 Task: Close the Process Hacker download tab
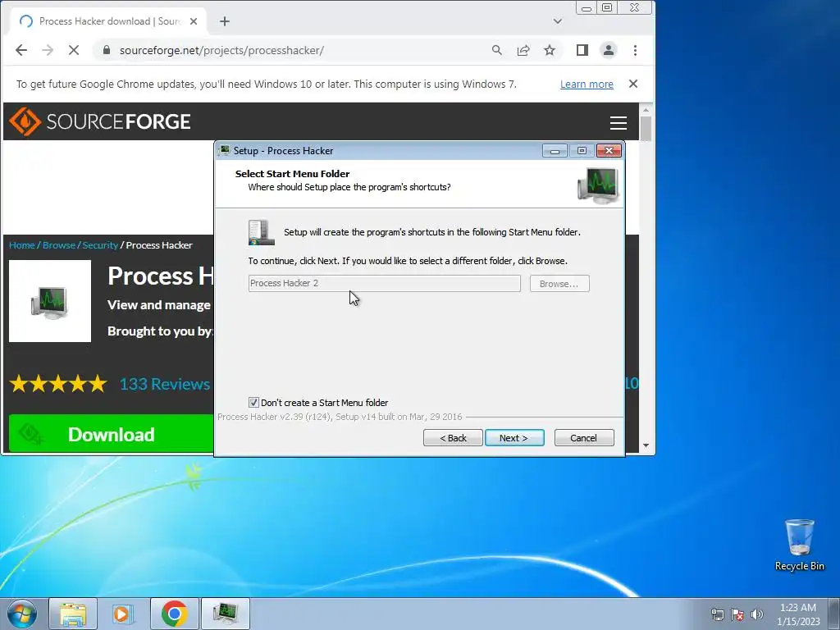point(194,21)
